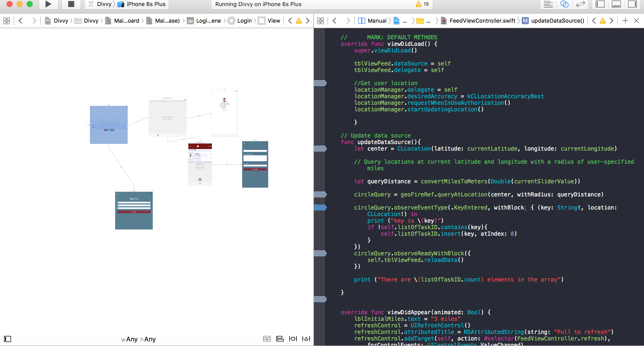The width and height of the screenshot is (644, 346).
Task: Show the document outline in storyboard
Action: point(8,339)
